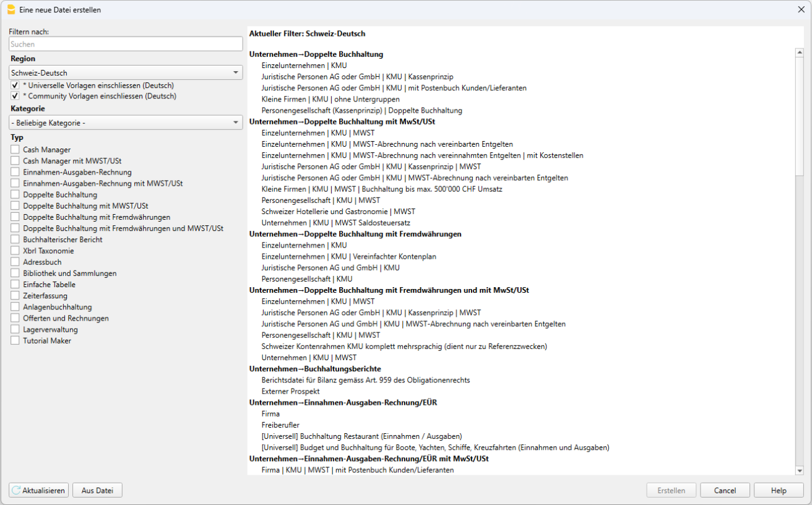The height and width of the screenshot is (505, 812).
Task: Check Doppelte Buchhaltung Fremdwährungen und MWST/USt
Action: [15, 228]
